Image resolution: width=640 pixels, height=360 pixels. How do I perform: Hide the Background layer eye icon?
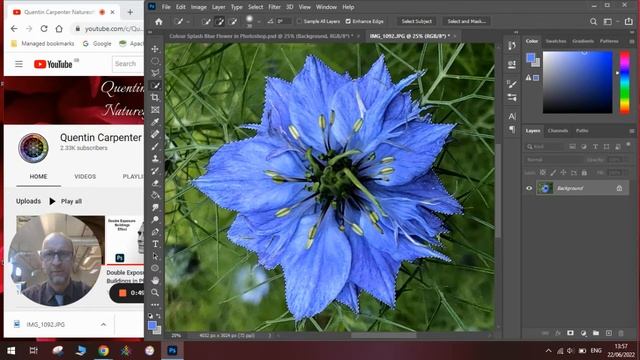point(529,188)
